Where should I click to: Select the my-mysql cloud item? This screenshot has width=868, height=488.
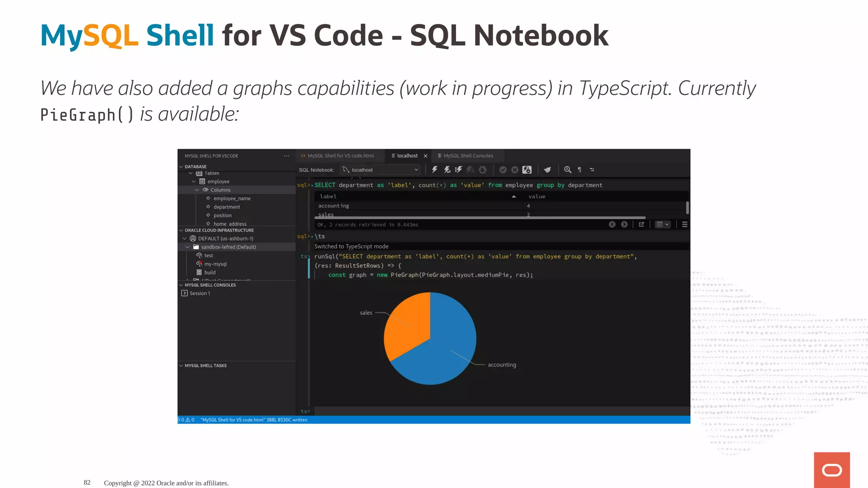(x=215, y=264)
